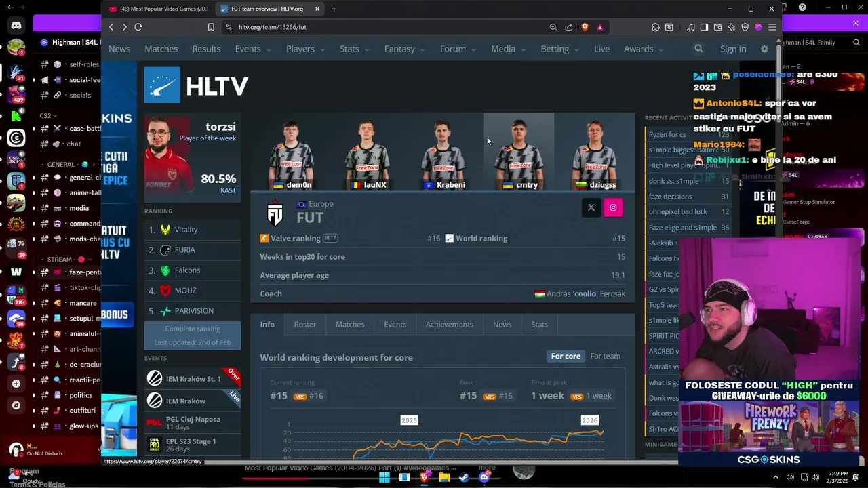Expand the Players dropdown menu
868x488 pixels.
coord(305,49)
